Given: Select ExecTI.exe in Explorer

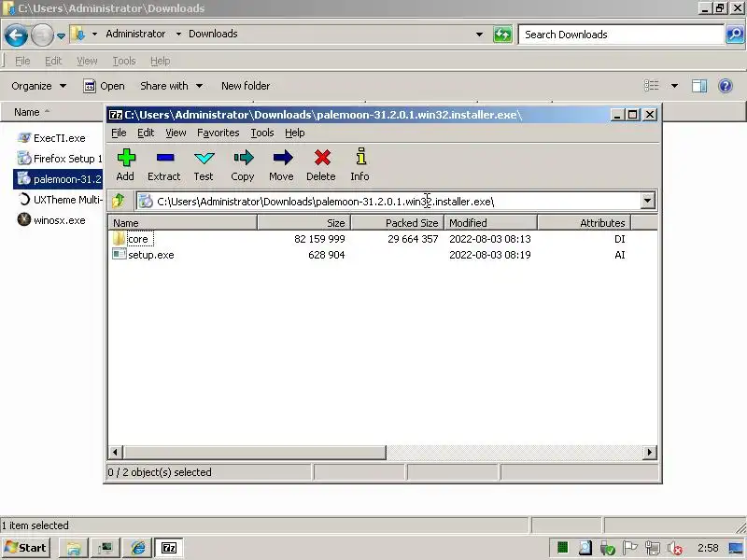Looking at the screenshot, I should coord(51,138).
